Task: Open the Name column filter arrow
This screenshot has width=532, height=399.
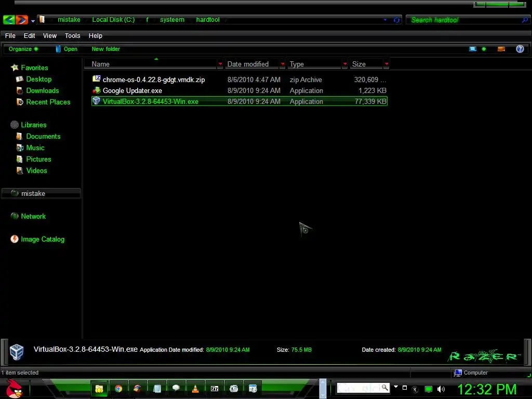Action: point(220,64)
